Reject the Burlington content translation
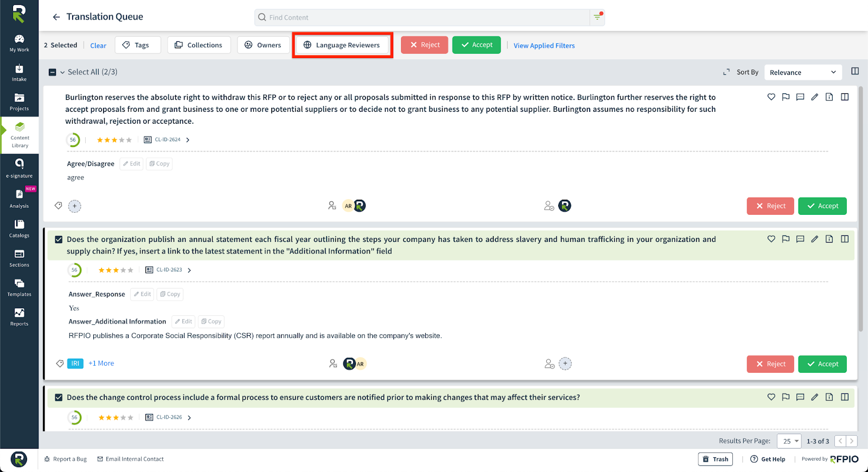The width and height of the screenshot is (868, 472). pyautogui.click(x=770, y=206)
